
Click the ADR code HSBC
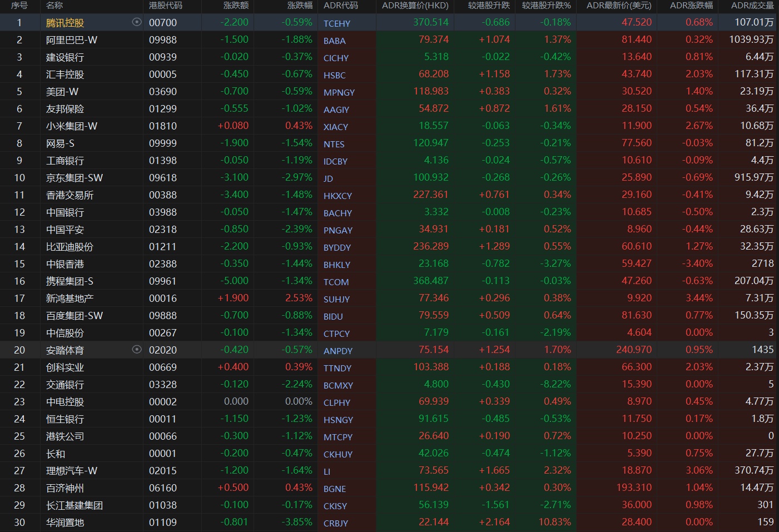tap(335, 75)
